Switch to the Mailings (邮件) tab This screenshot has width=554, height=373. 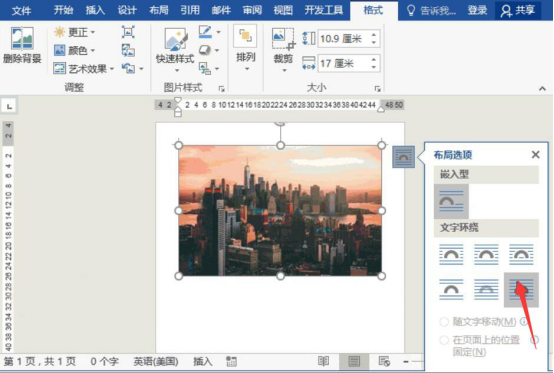(222, 10)
